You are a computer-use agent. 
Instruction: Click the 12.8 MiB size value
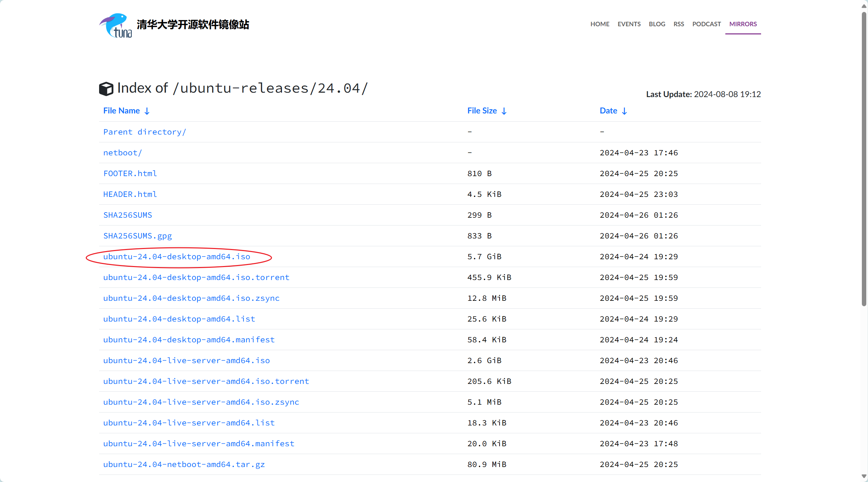coord(487,298)
